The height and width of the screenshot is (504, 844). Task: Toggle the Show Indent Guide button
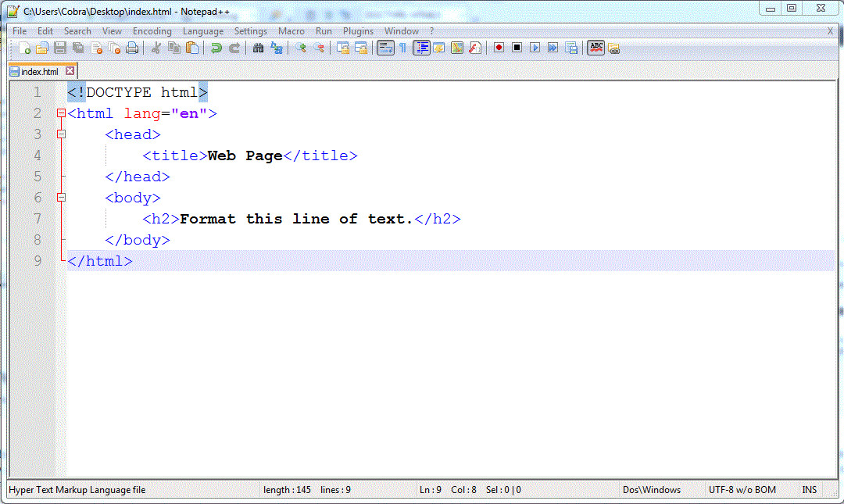coord(421,48)
